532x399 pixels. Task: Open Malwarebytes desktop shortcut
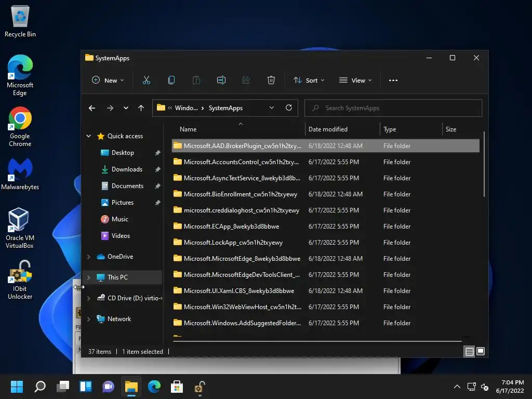coord(20,174)
